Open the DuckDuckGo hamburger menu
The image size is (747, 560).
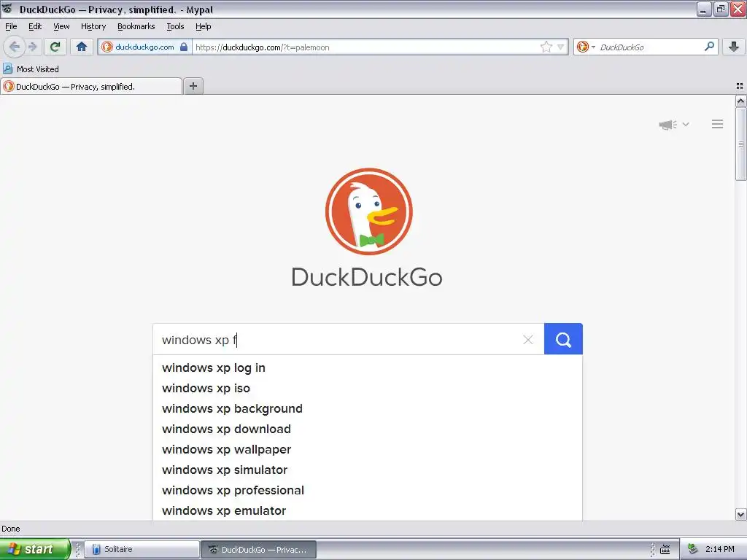pos(718,124)
